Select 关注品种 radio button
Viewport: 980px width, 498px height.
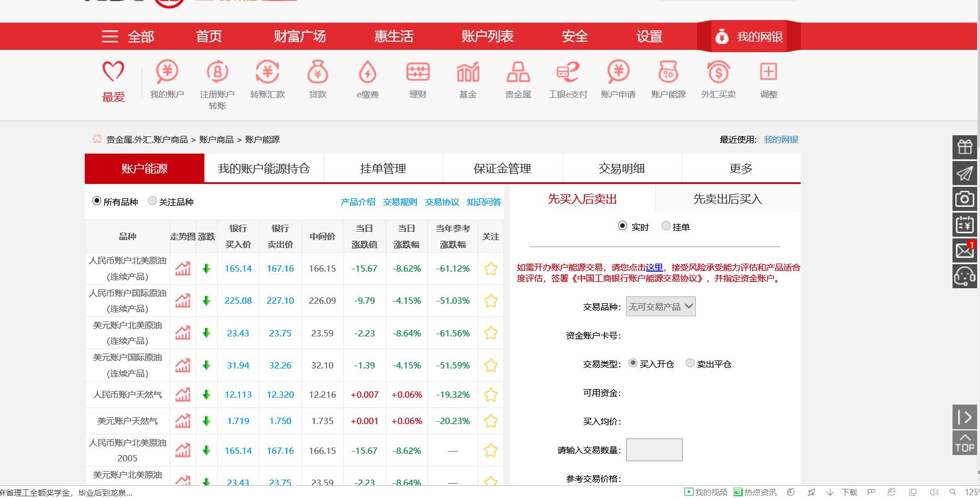(x=152, y=201)
